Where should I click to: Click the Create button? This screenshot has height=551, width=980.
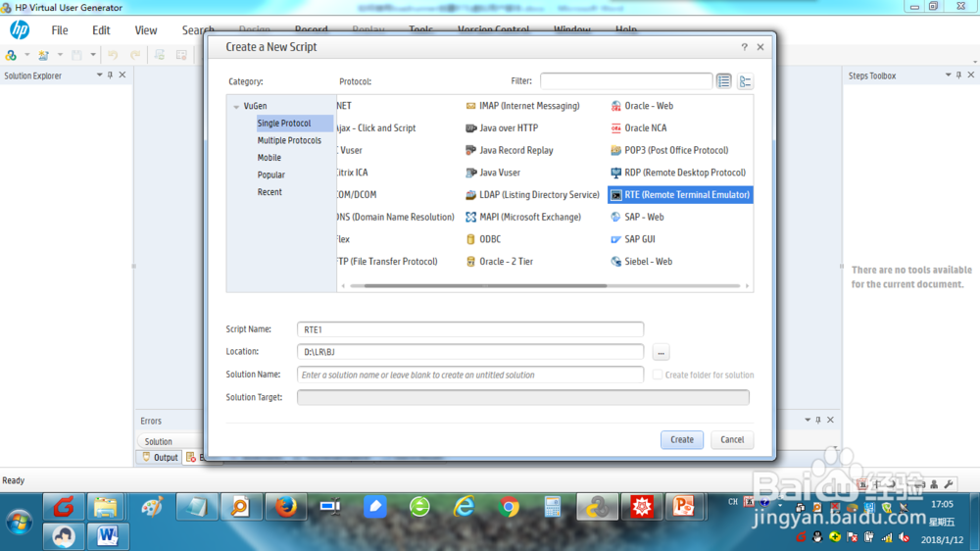(682, 439)
